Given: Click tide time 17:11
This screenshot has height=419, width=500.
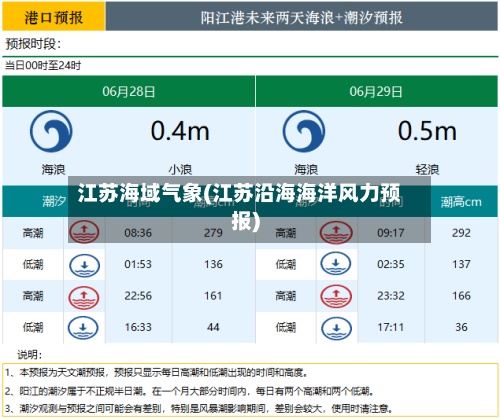Looking at the screenshot, I should [391, 327].
